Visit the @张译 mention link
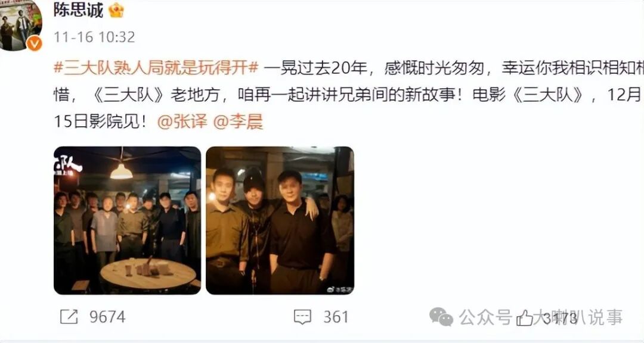Viewport: 644px width, 343px height. (x=182, y=122)
